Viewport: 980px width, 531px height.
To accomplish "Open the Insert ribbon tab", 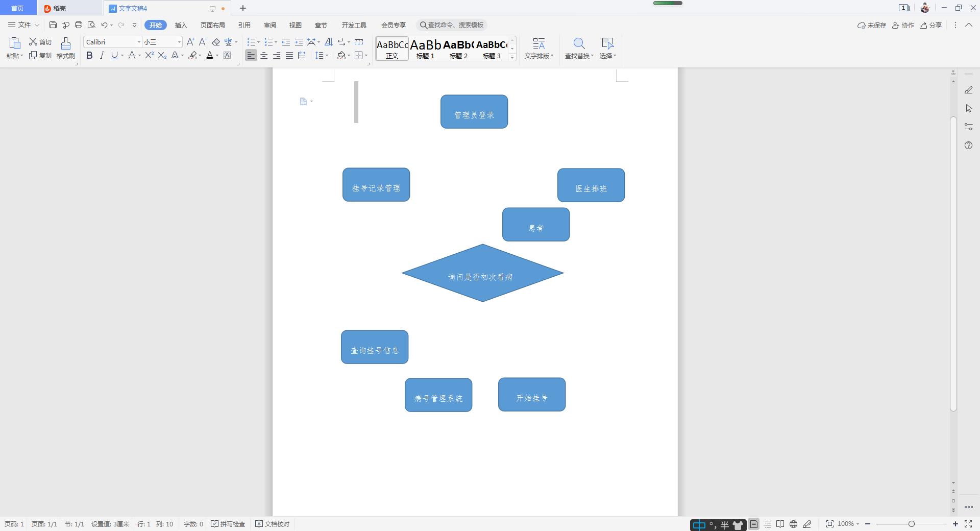I will pyautogui.click(x=181, y=25).
